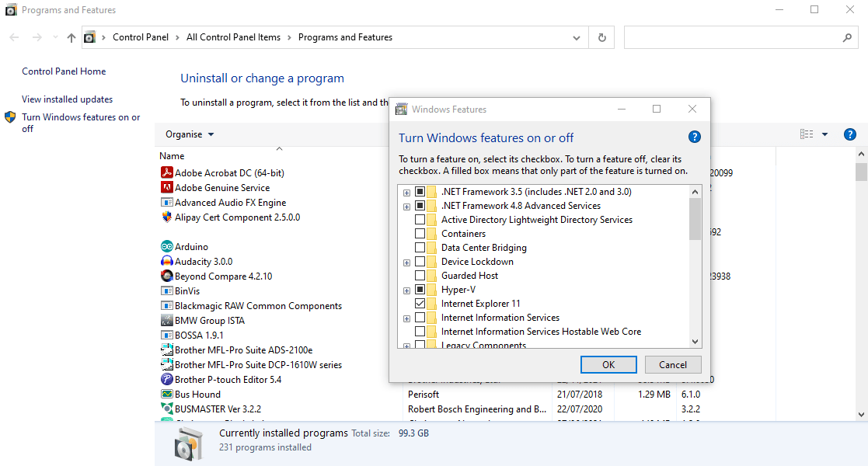Click the change view icon in toolbar
868x466 pixels.
tap(807, 134)
